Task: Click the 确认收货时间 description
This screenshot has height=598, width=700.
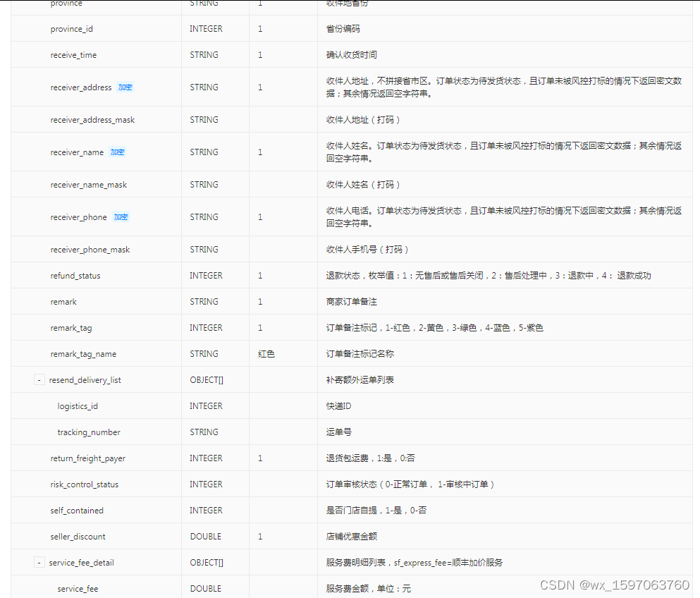Action: click(x=352, y=55)
